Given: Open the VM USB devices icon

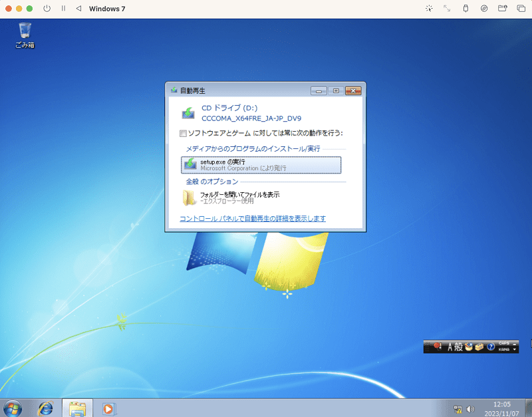Looking at the screenshot, I should pyautogui.click(x=466, y=9).
